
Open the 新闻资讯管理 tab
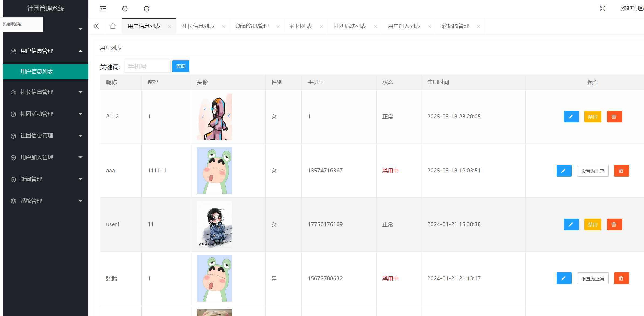pos(252,26)
